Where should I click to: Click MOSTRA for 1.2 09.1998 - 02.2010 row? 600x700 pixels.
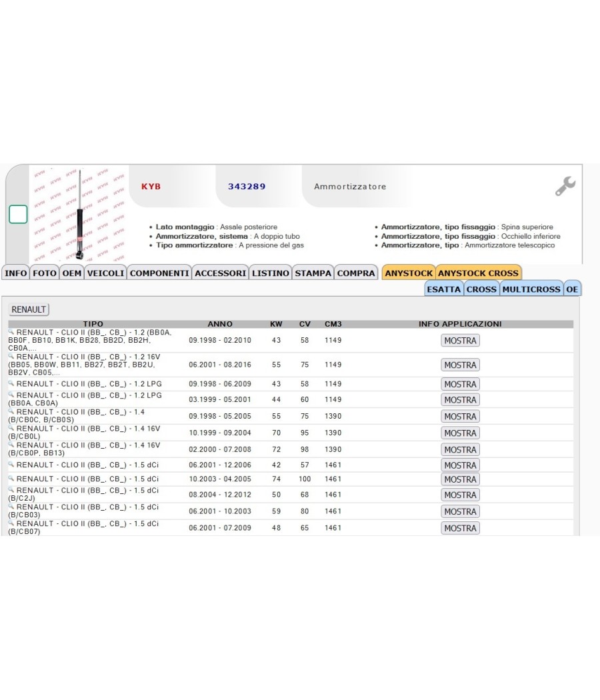[460, 341]
